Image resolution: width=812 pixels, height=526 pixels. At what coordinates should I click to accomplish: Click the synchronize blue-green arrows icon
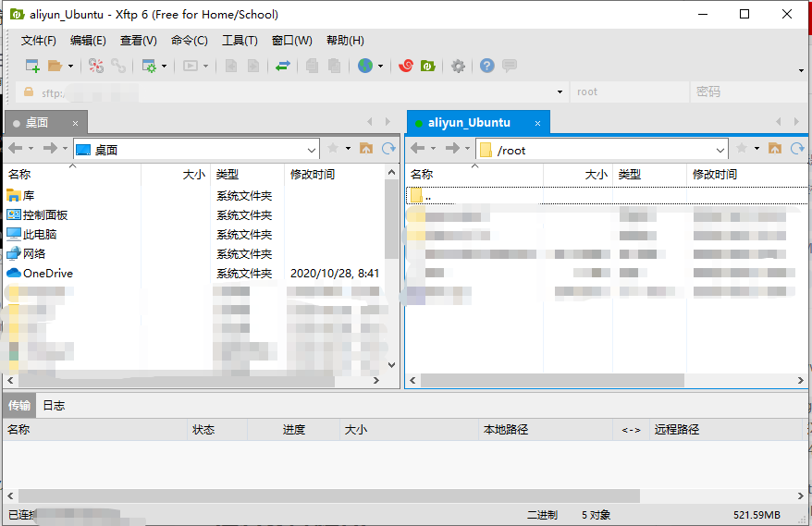point(283,66)
